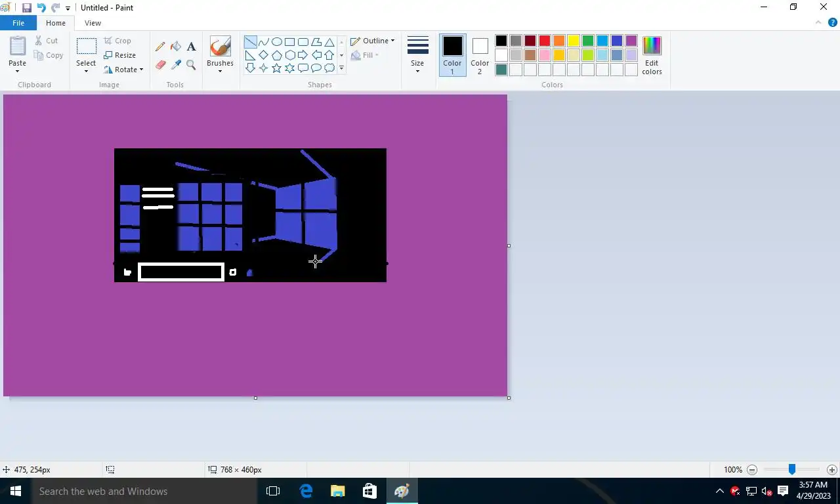This screenshot has width=840, height=504.
Task: Choose the Four-point star shape
Action: 263,68
